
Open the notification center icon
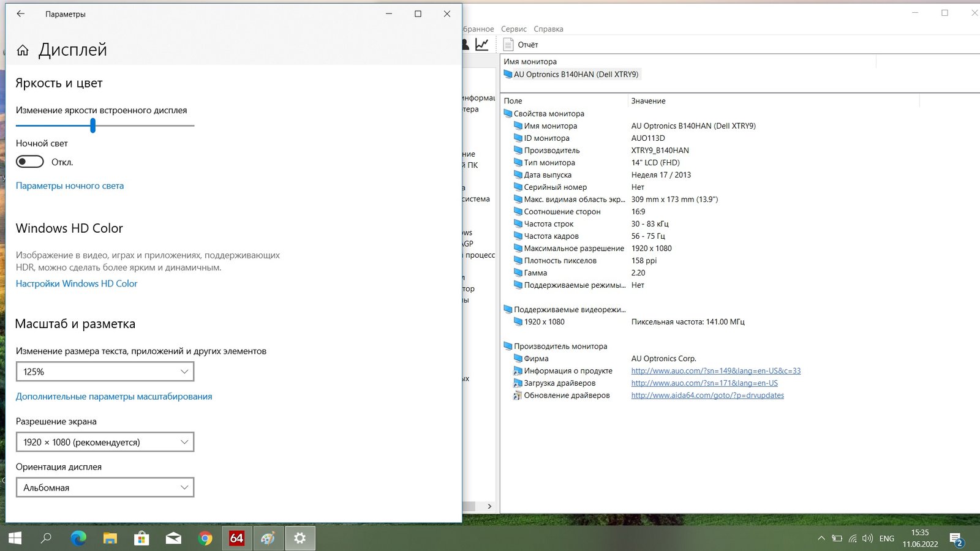[x=957, y=539]
